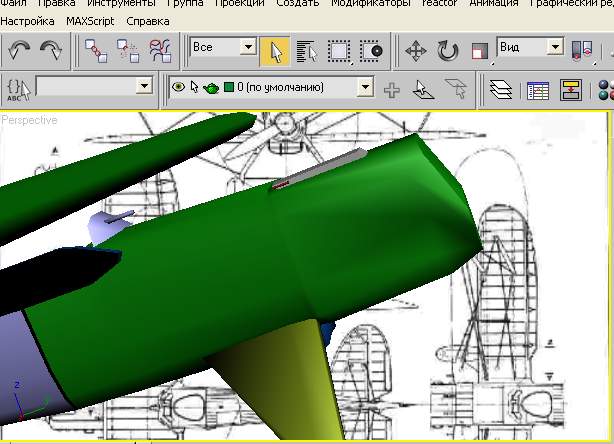Pick the Select and Rotate tool
Image resolution: width=614 pixels, height=444 pixels.
pos(447,49)
